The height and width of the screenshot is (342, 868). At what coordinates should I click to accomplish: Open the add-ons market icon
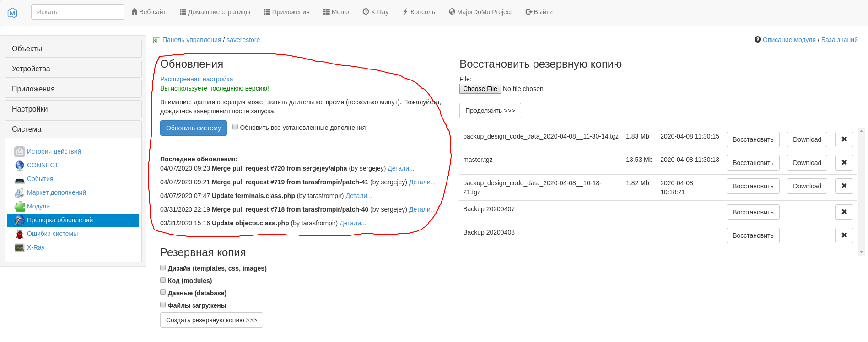(19, 192)
